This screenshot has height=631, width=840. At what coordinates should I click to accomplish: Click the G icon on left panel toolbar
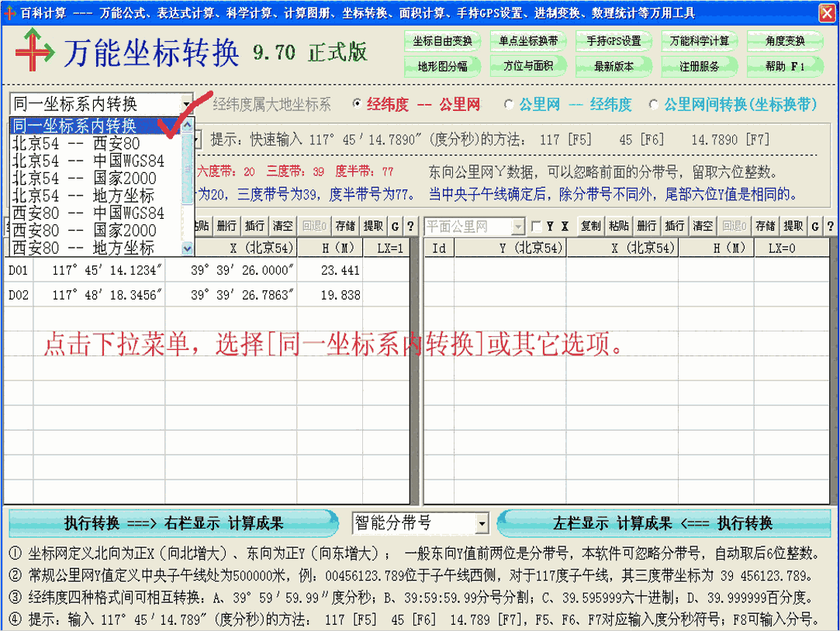396,225
